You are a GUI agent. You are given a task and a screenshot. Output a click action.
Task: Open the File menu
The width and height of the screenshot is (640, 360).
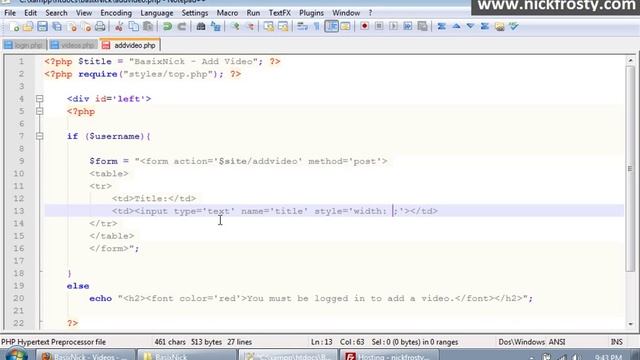click(10, 13)
